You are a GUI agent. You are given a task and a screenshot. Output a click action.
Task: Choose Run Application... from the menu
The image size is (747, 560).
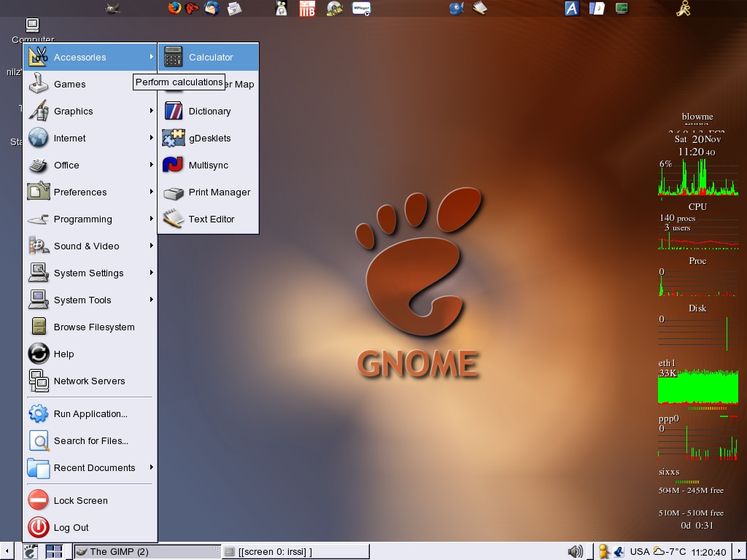(x=90, y=414)
